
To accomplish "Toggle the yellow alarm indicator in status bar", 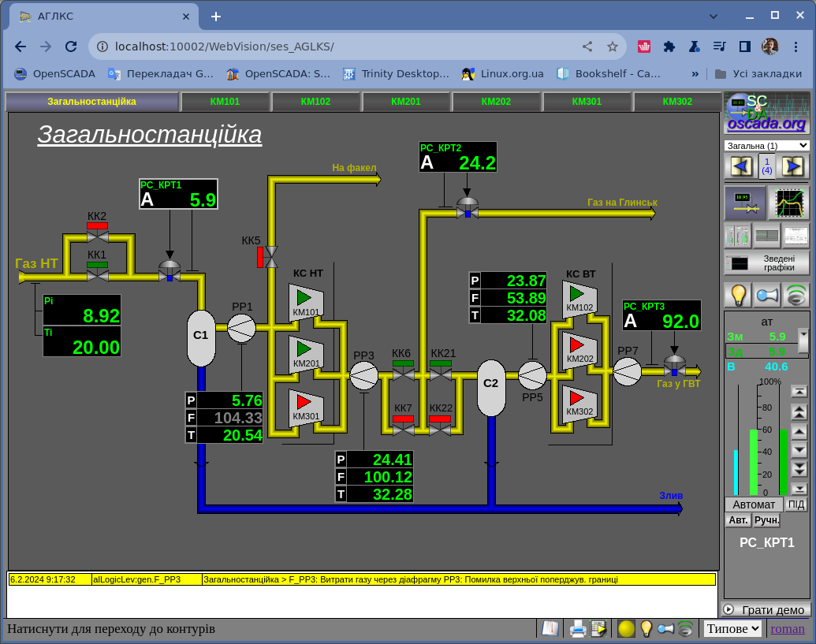I will [x=626, y=628].
